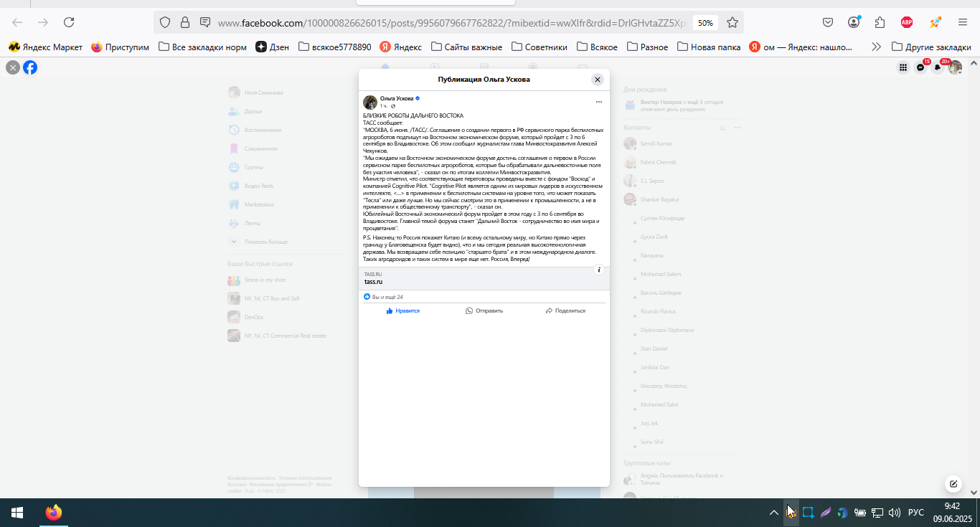Image resolution: width=980 pixels, height=527 pixels.
Task: Click link info 'i' icon
Action: pyautogui.click(x=600, y=270)
